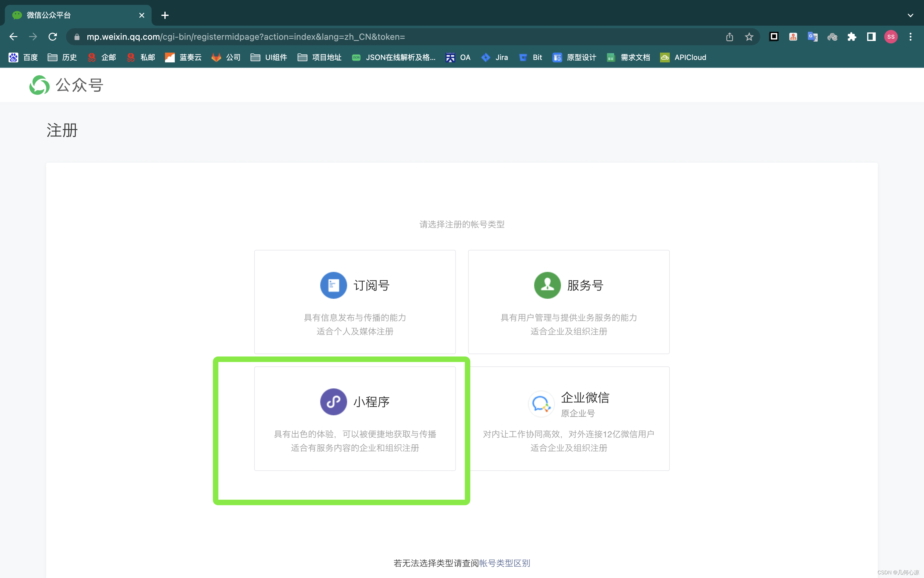
Task: Open the UI组件 bookmark folder
Action: coord(269,57)
